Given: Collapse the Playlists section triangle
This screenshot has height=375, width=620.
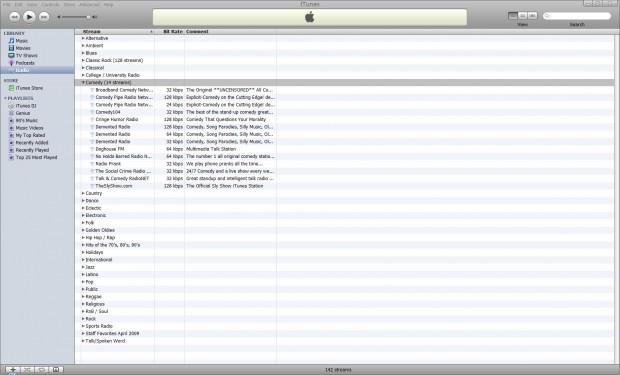Looking at the screenshot, I should (5, 98).
